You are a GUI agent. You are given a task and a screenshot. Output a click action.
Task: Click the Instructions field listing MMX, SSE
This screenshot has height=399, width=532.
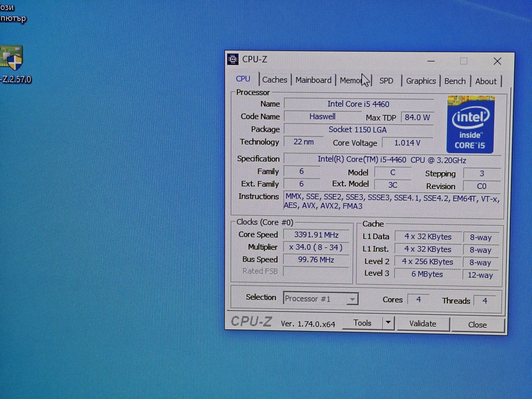[392, 202]
